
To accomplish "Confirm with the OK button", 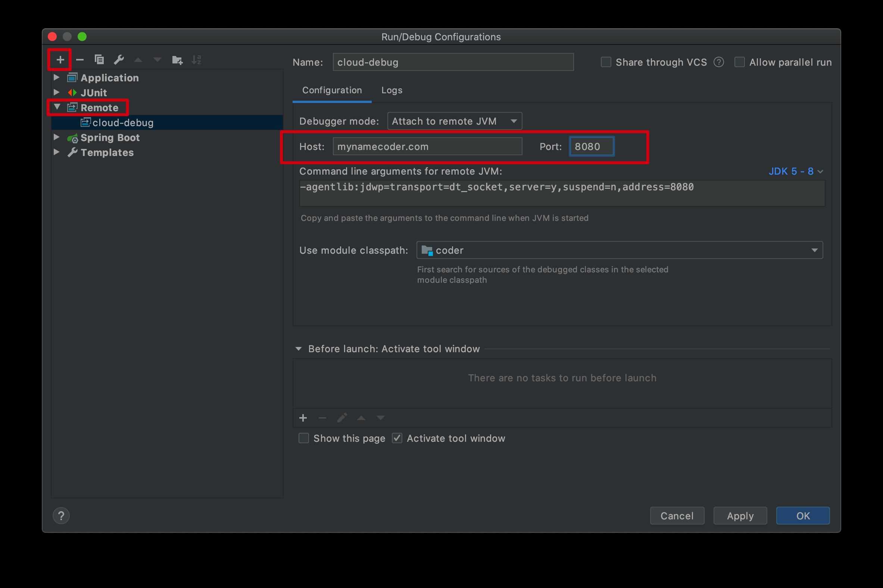I will click(x=803, y=516).
